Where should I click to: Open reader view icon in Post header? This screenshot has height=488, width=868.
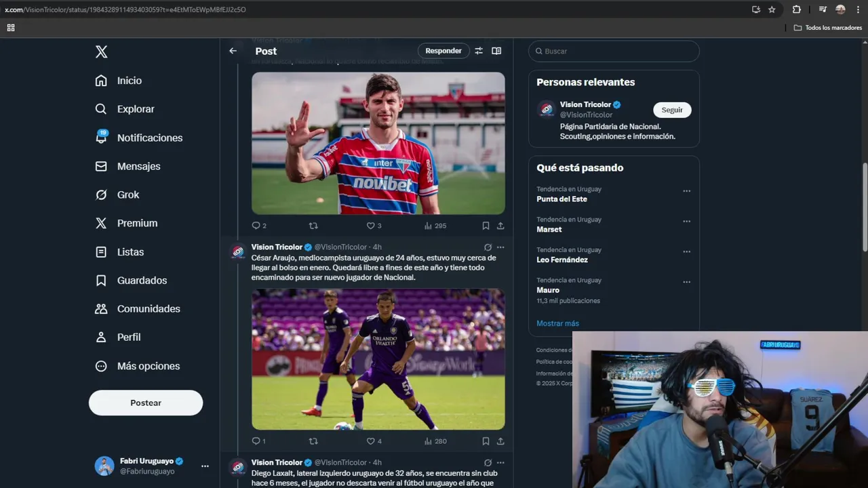tap(496, 51)
